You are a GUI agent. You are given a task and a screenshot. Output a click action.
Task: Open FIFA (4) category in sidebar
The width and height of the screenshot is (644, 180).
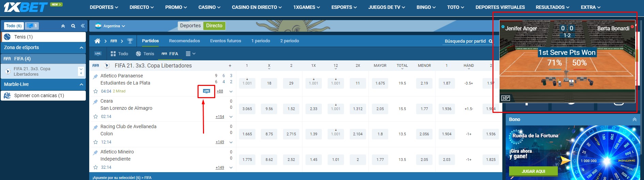(x=43, y=59)
